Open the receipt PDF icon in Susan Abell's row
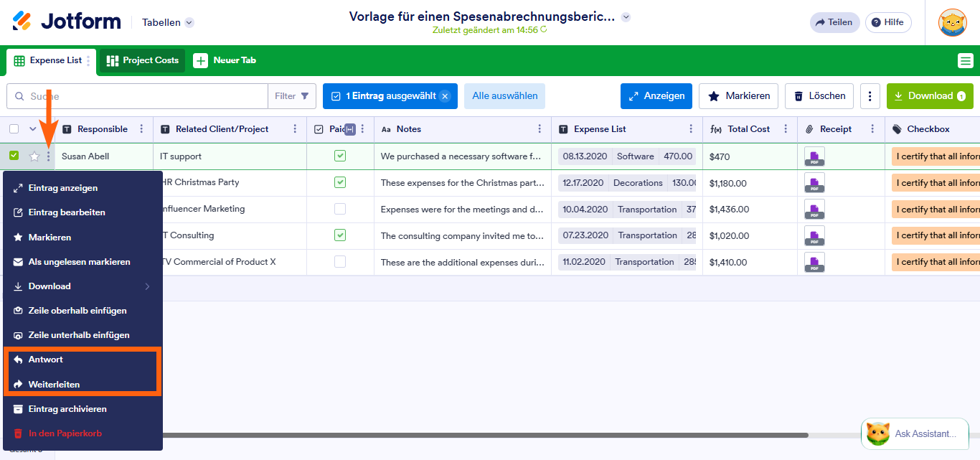Screen dimensions: 980x460 click(814, 156)
